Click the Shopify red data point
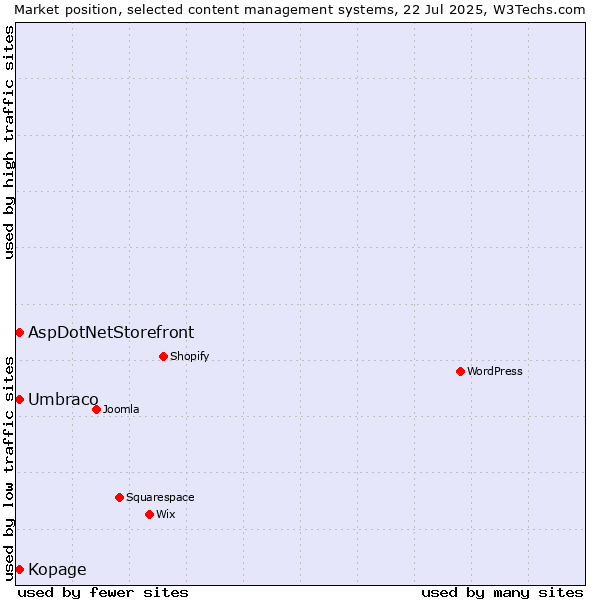Screen dimensions: 600x600 163,357
